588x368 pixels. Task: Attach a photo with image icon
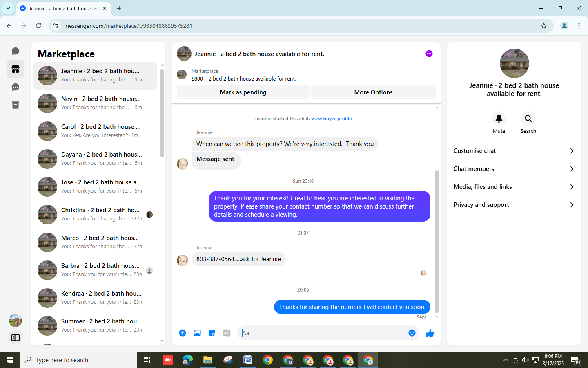pyautogui.click(x=197, y=333)
